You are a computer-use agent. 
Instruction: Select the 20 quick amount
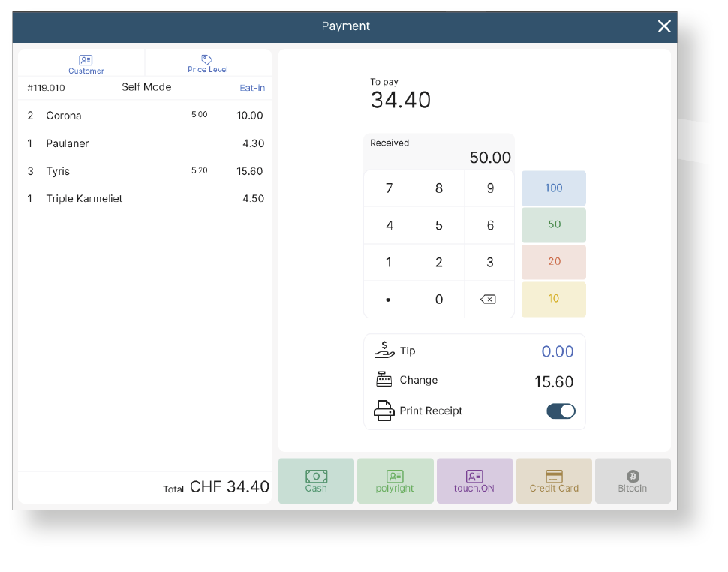point(553,262)
